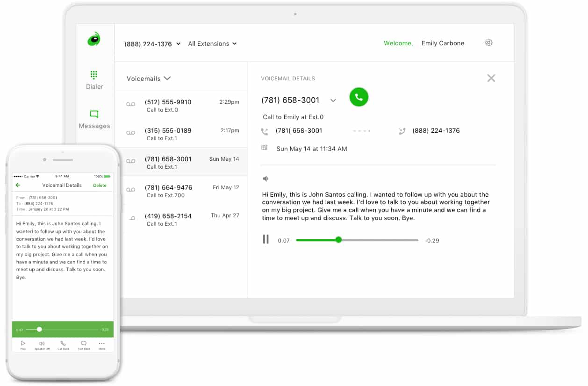Open the Messages section
This screenshot has height=386, width=588.
pos(94,119)
